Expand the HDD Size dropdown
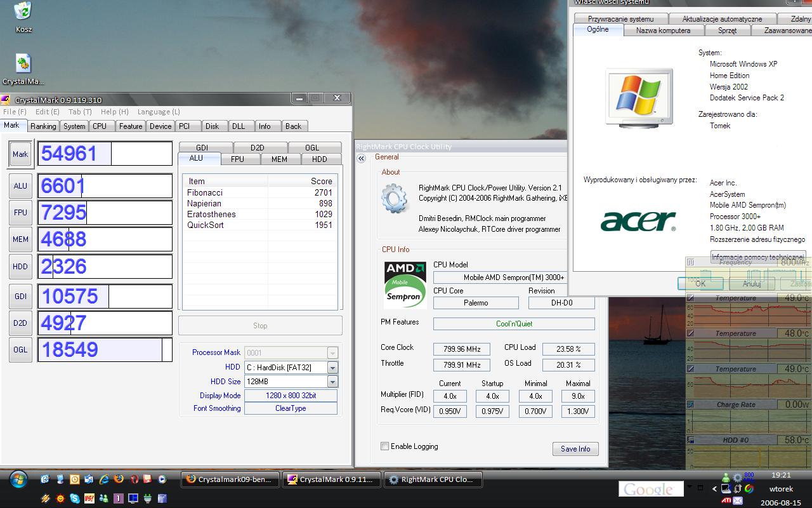The height and width of the screenshot is (508, 812). pos(332,382)
